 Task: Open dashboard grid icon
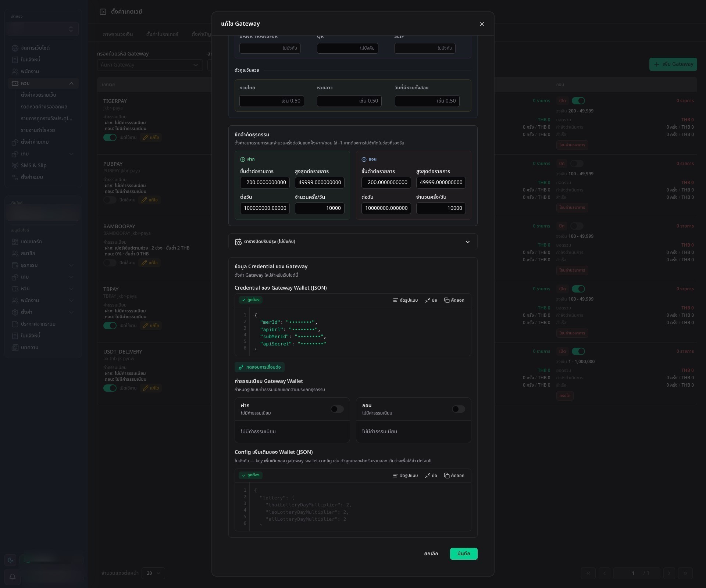click(x=15, y=242)
